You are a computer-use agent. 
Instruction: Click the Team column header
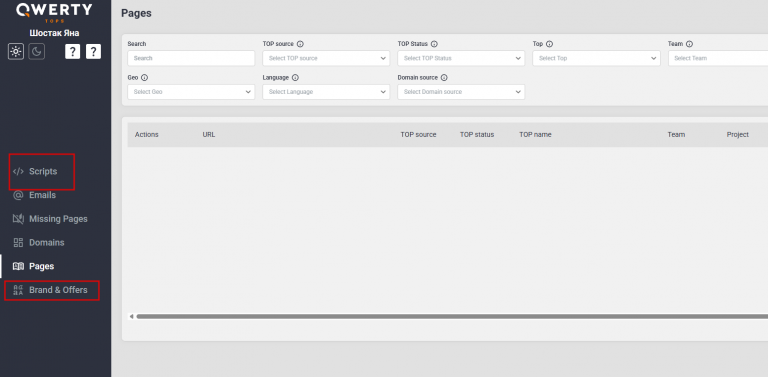(x=676, y=135)
